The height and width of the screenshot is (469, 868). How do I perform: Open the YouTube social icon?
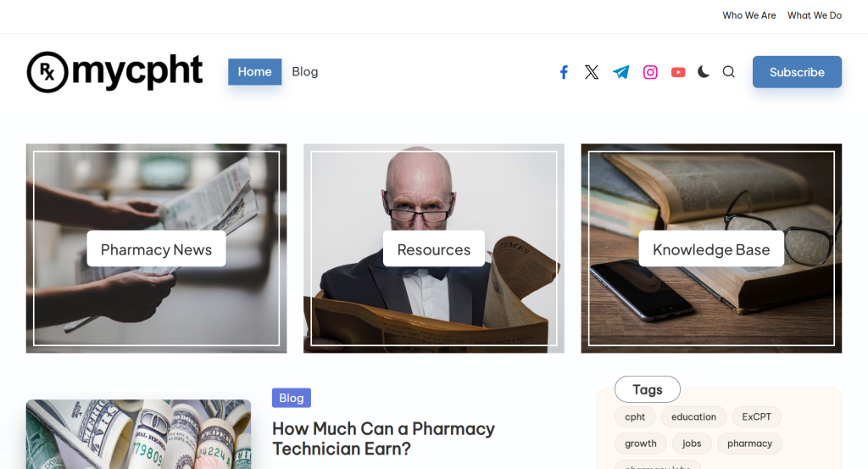(x=678, y=72)
